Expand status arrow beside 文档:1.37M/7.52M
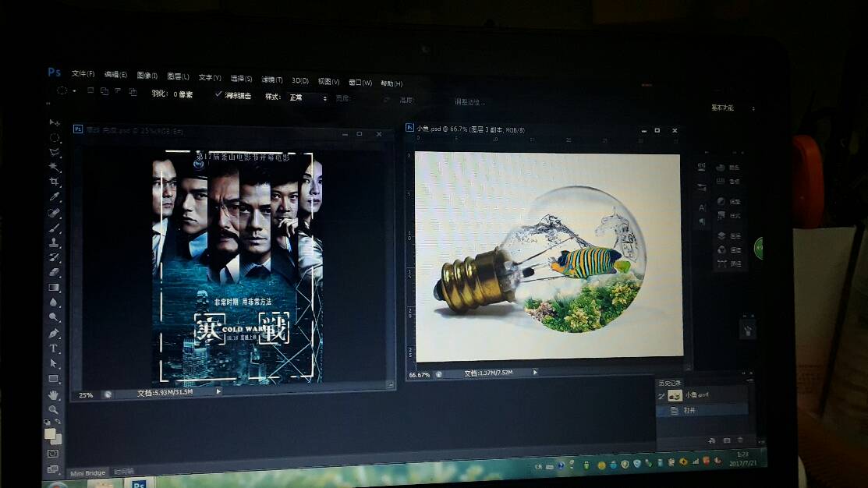The width and height of the screenshot is (868, 488). pyautogui.click(x=535, y=373)
